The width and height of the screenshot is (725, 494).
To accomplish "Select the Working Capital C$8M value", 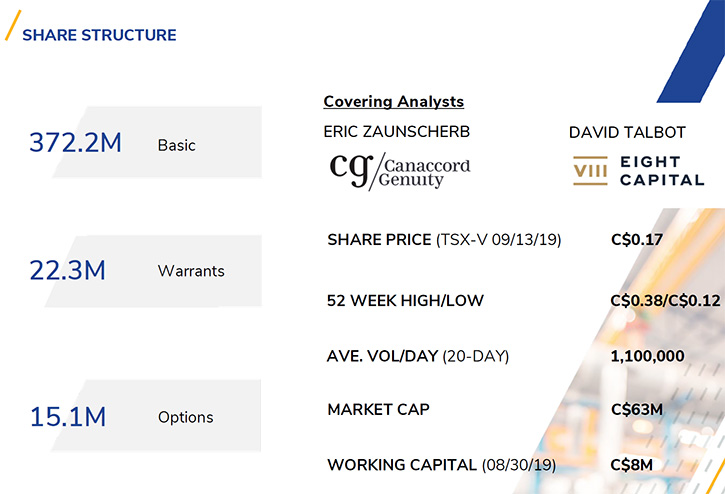I will tap(632, 465).
